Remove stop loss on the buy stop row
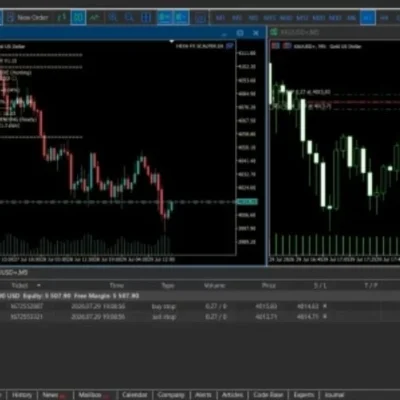The height and width of the screenshot is (400, 400). [x=325, y=306]
